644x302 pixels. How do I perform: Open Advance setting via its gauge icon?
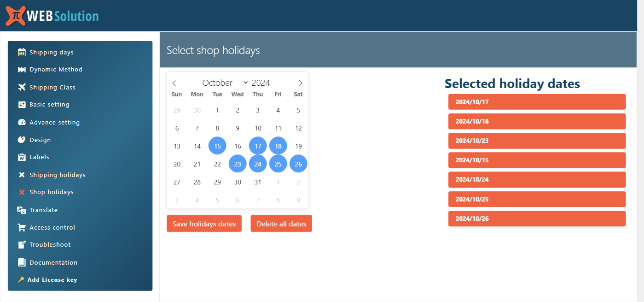[22, 122]
